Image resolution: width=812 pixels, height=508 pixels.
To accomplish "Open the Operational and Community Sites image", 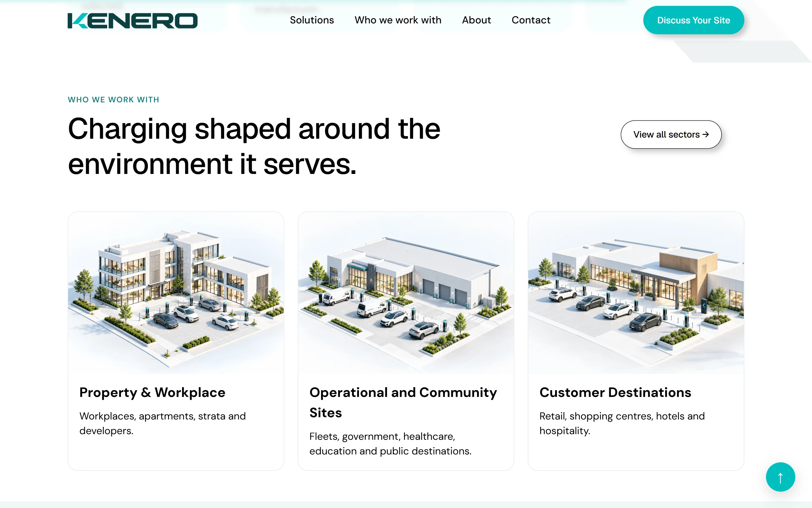I will click(406, 293).
